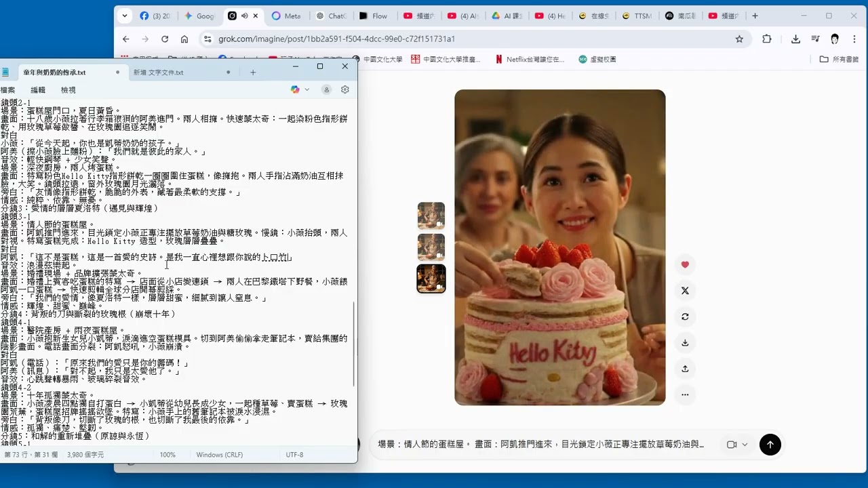
Task: Open Copilot icon in Notepad
Action: (295, 89)
